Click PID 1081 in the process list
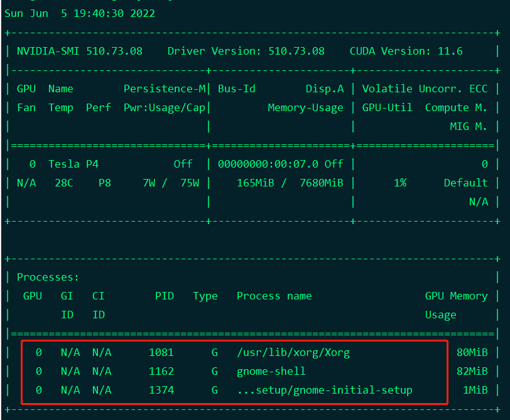The width and height of the screenshot is (510, 420). [x=161, y=352]
